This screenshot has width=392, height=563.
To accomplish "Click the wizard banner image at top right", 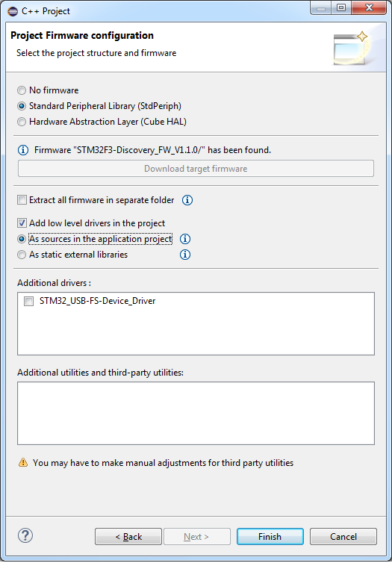I will click(x=351, y=48).
